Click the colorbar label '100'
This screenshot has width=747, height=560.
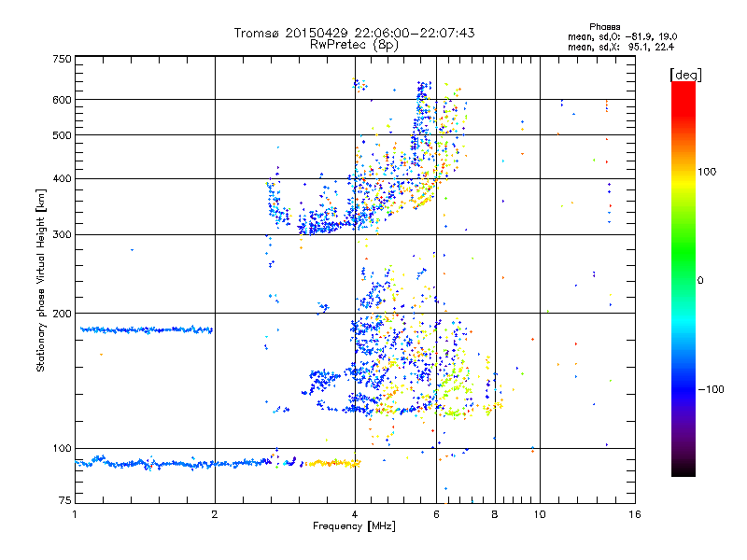point(707,172)
